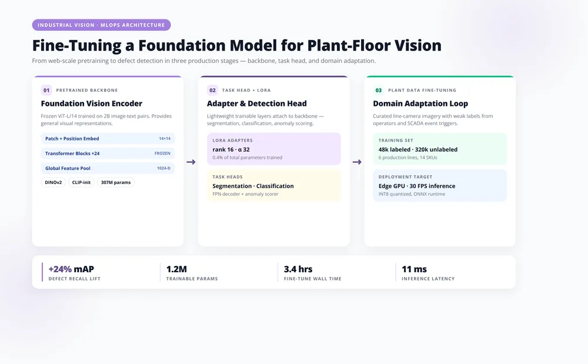The image size is (588, 364).
Task: Click the 'Curated line-camera imagery' description paragraph
Action: click(x=433, y=119)
